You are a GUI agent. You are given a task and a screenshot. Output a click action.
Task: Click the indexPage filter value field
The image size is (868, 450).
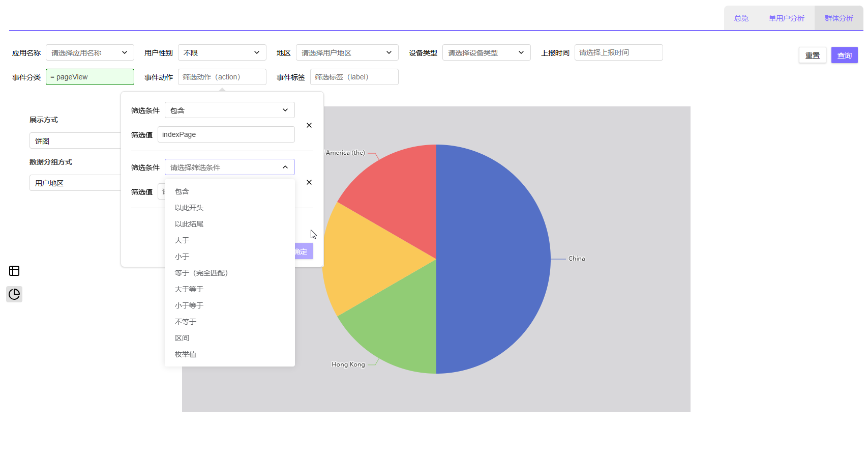[226, 134]
